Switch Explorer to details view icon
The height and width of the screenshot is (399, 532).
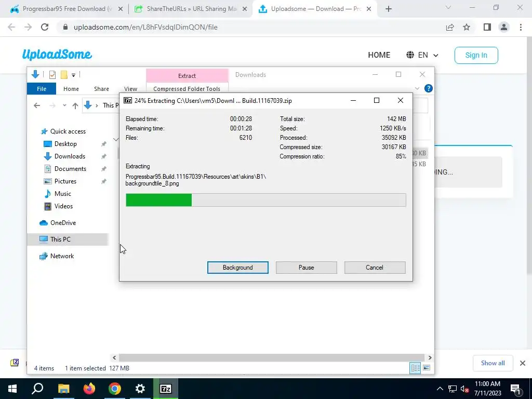[x=415, y=368]
